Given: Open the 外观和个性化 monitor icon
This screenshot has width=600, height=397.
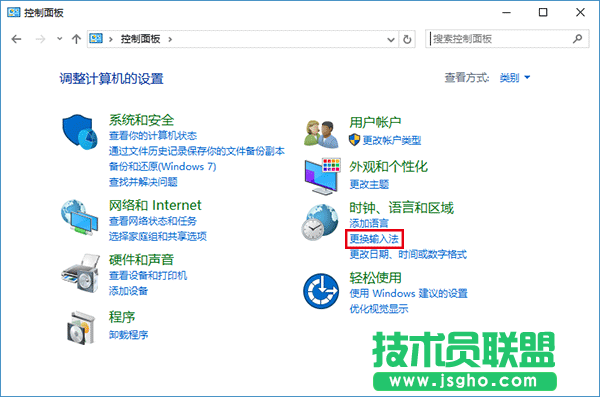Looking at the screenshot, I should click(x=322, y=176).
